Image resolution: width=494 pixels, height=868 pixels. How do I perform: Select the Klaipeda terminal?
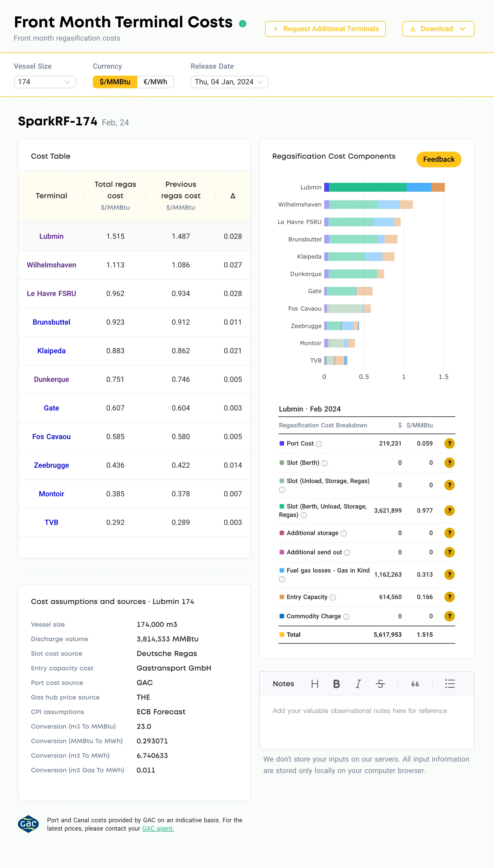51,351
